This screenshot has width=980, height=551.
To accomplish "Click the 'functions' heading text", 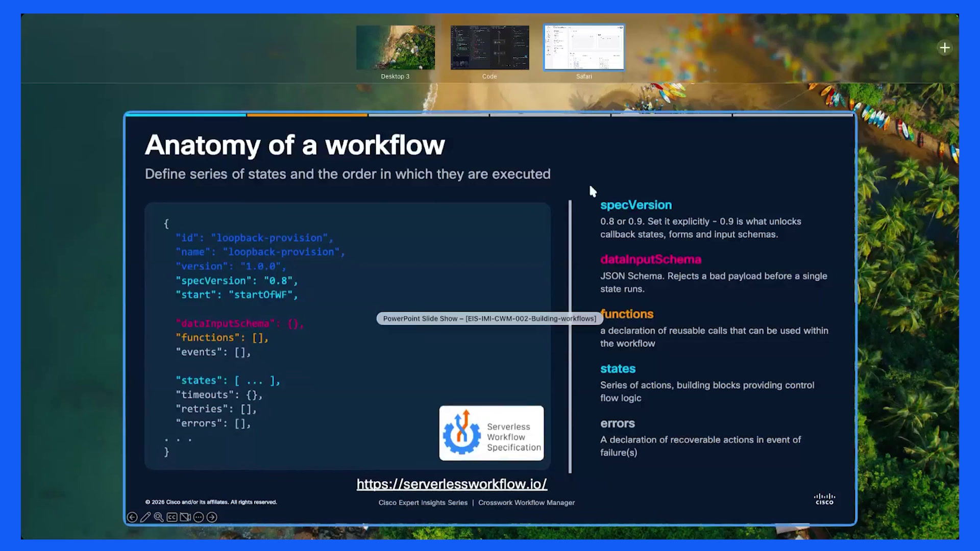I will 627,314.
